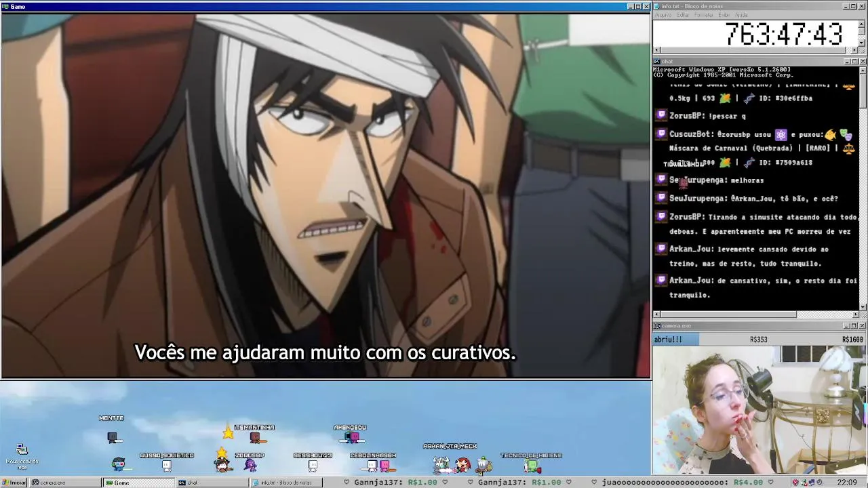Image resolution: width=868 pixels, height=488 pixels.
Task: Click chat horizontal scroll right arrow
Action: 855,314
